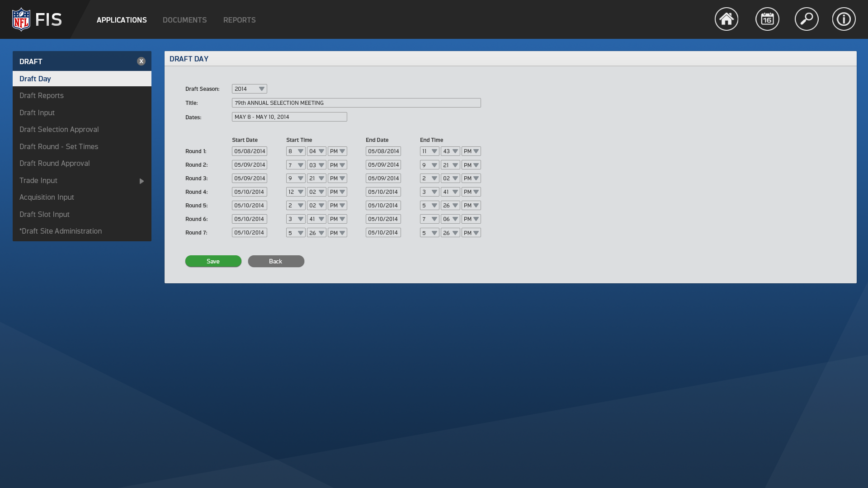Open the information icon
The image size is (868, 488).
coord(844,19)
